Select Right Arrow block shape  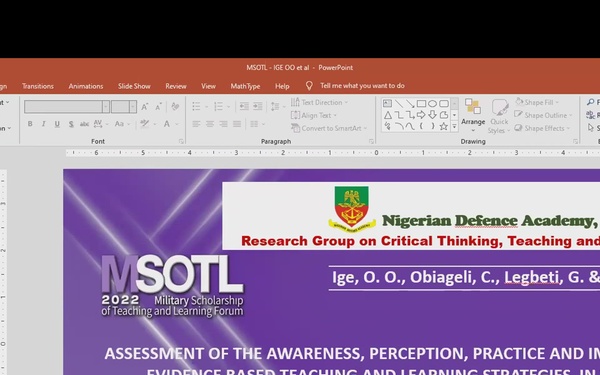(421, 115)
